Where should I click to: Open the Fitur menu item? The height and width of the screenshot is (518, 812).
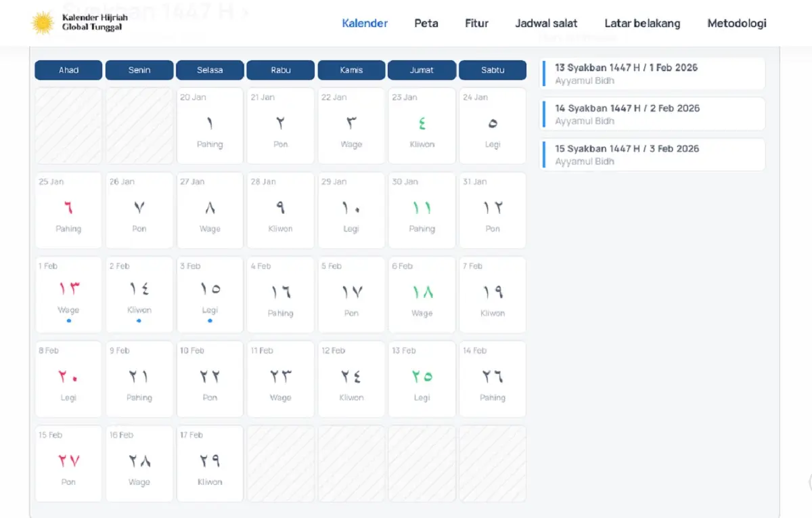pyautogui.click(x=476, y=23)
